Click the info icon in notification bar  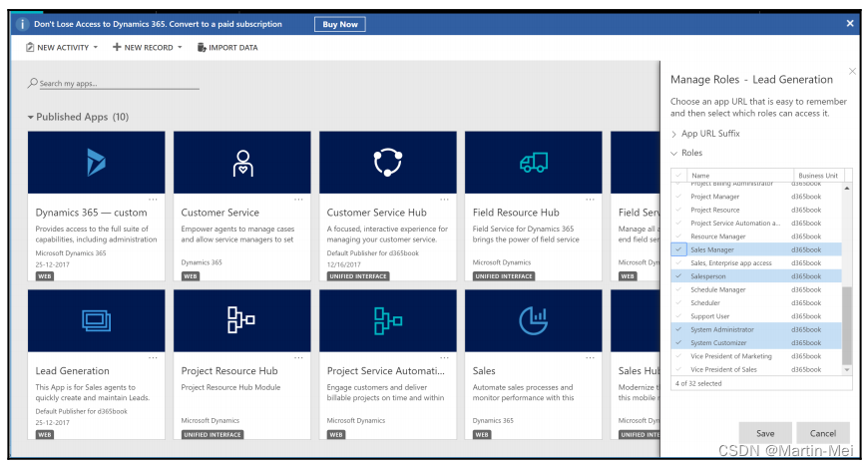(22, 24)
